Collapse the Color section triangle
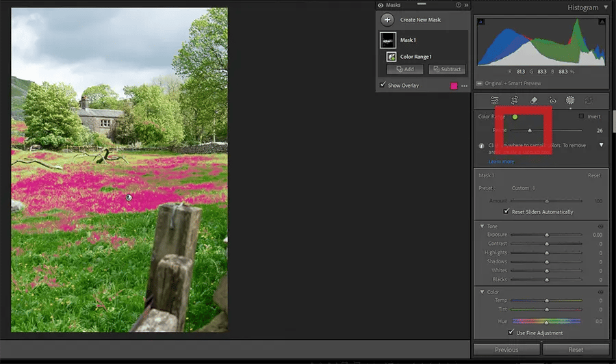This screenshot has height=364, width=616. (x=482, y=291)
